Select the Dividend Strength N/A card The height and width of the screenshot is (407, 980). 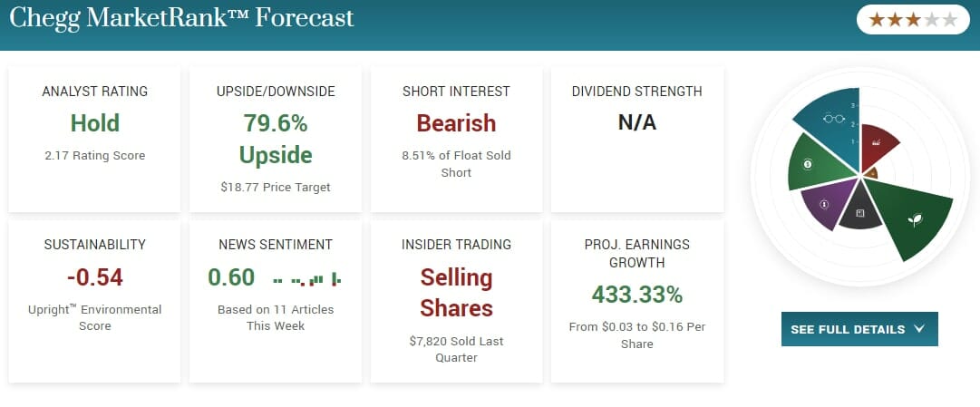click(x=636, y=138)
